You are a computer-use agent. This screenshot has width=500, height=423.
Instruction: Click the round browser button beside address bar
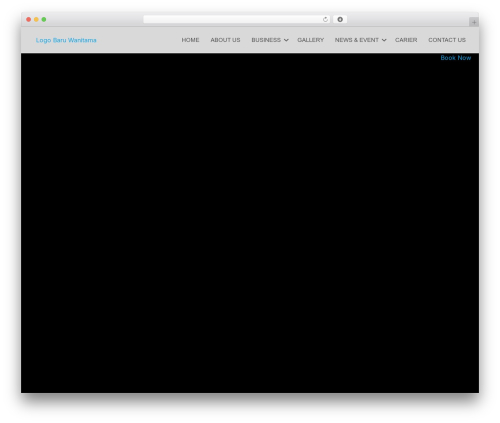pyautogui.click(x=340, y=19)
